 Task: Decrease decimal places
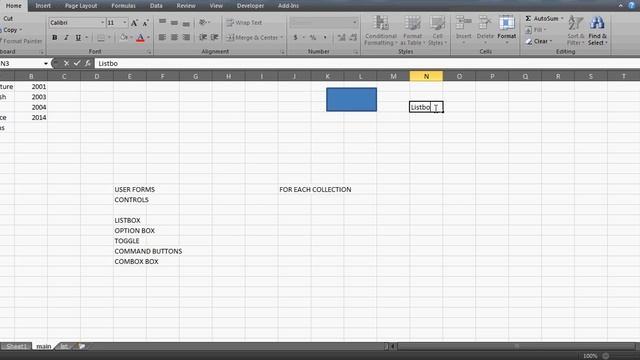[x=353, y=38]
